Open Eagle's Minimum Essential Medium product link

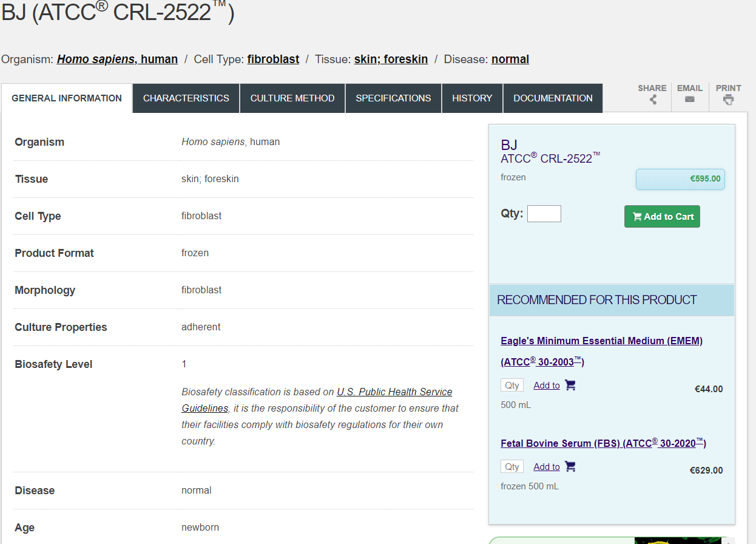pos(601,351)
